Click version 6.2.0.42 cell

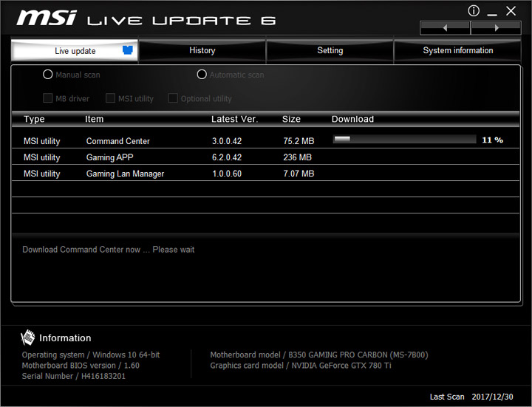point(227,157)
